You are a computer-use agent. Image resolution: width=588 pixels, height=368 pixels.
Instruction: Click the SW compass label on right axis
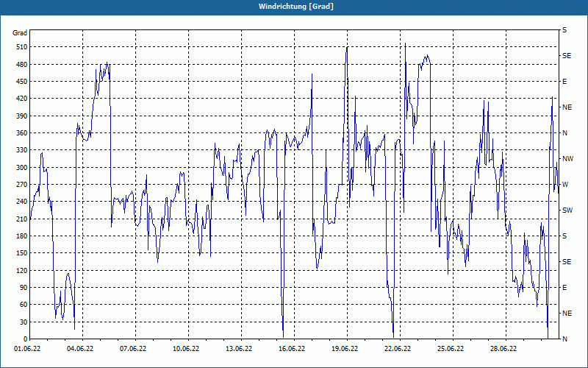click(567, 210)
